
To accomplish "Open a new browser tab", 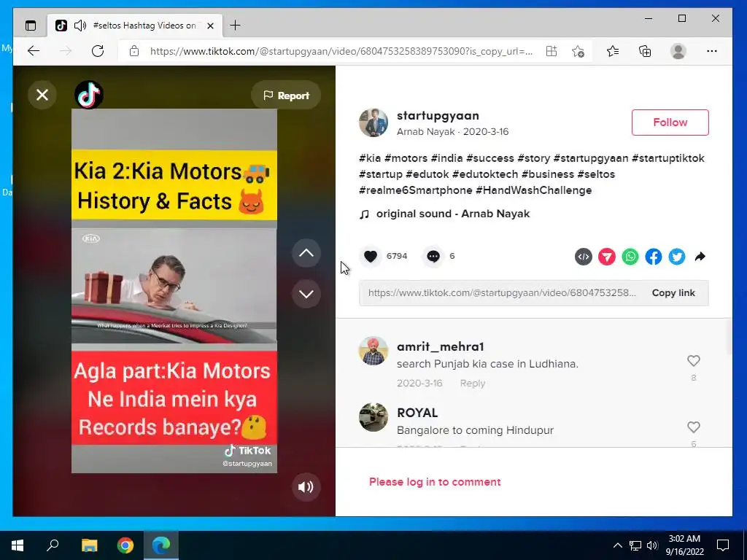I will click(235, 26).
